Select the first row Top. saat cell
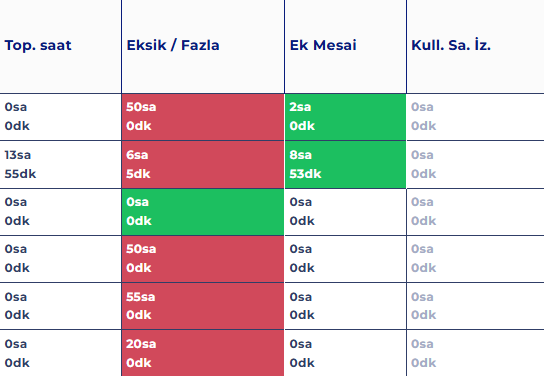This screenshot has height=376, width=544. (x=60, y=117)
